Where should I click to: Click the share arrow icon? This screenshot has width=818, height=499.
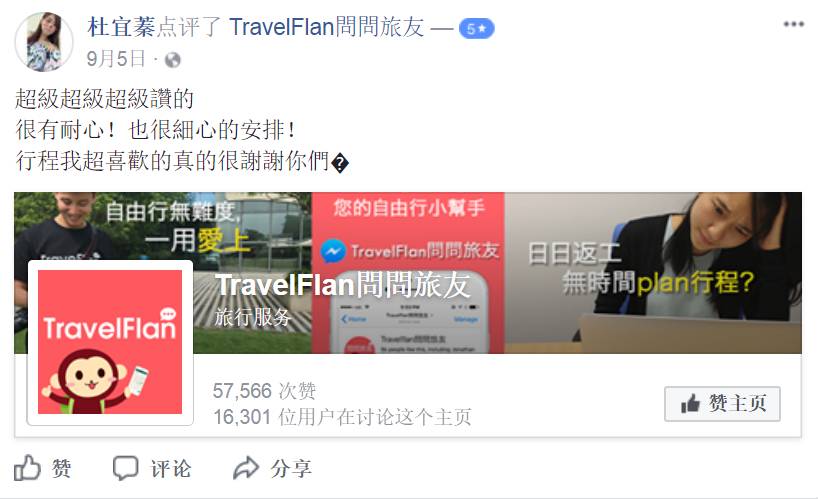click(246, 468)
